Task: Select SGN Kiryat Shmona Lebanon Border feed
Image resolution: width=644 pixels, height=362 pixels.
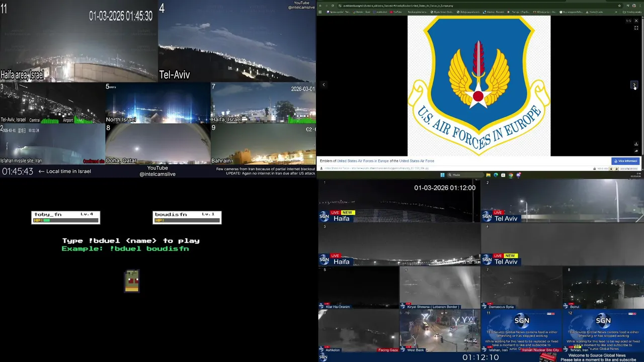Action: [x=440, y=288]
